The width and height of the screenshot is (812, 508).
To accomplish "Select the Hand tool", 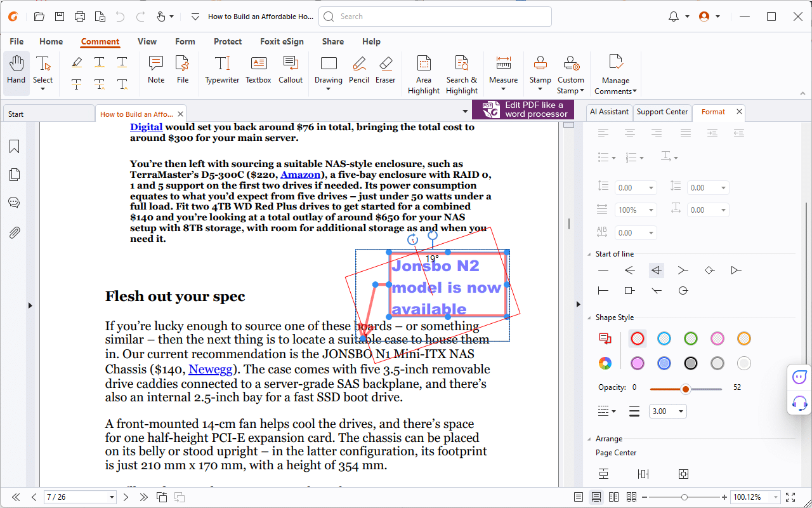I will [x=16, y=70].
